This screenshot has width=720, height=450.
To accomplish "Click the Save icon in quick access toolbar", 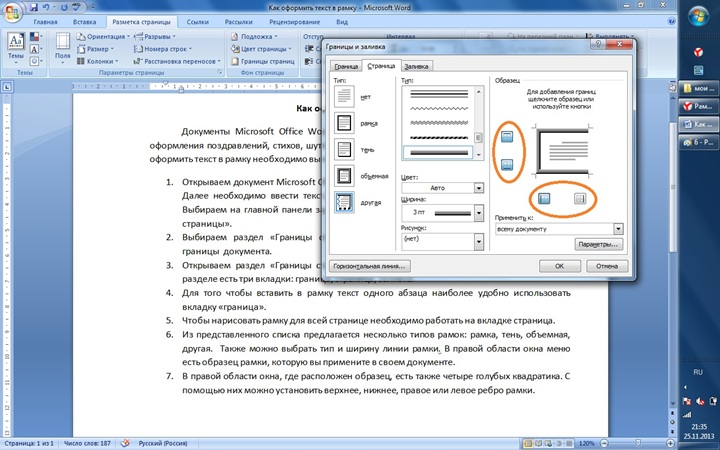I will 34,7.
